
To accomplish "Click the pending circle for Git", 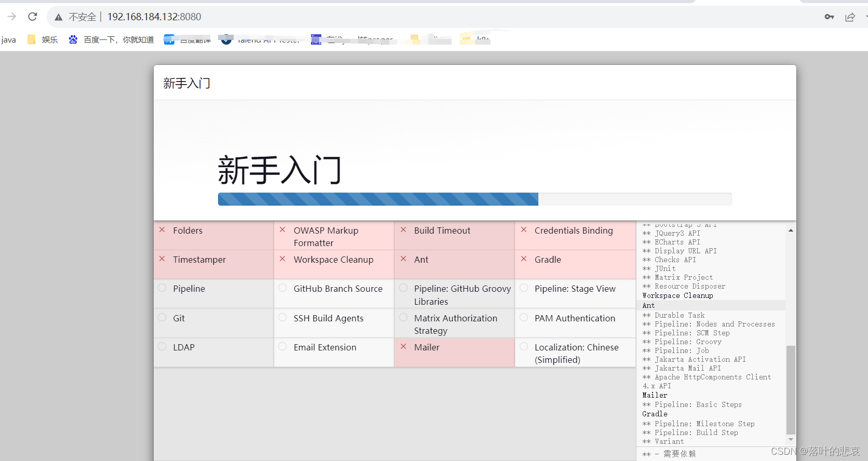I will click(162, 317).
